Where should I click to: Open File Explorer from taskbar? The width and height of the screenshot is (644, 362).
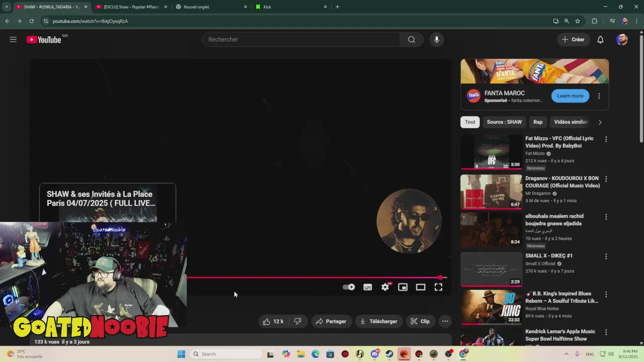pos(300,354)
